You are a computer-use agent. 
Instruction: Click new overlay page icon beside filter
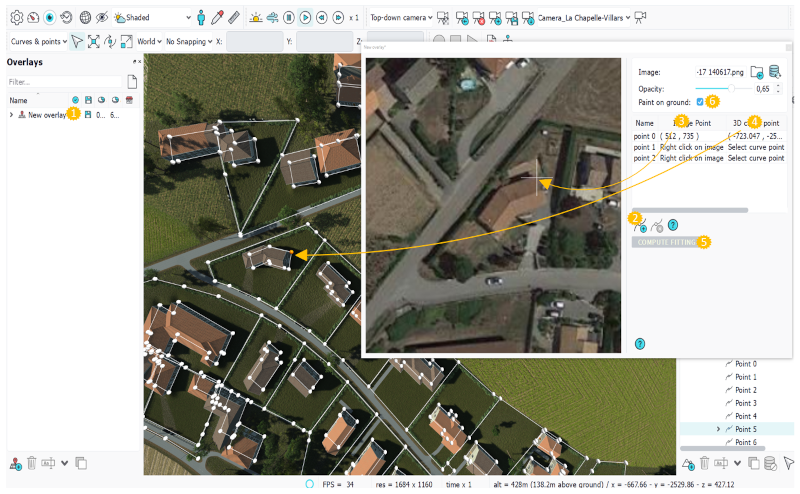pyautogui.click(x=131, y=82)
